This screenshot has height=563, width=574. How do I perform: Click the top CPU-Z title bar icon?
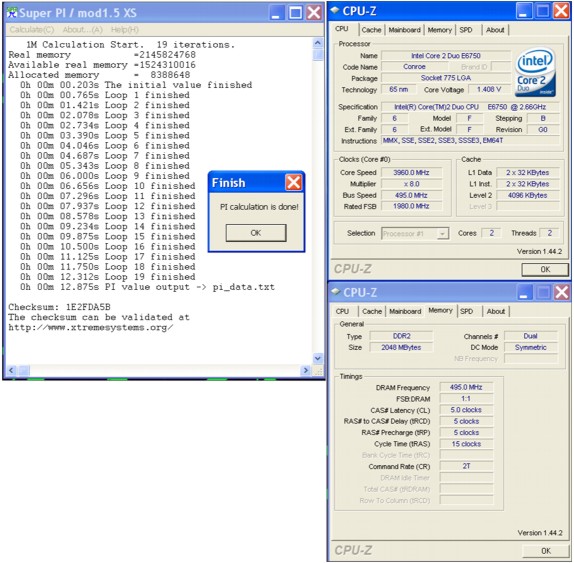tap(335, 11)
